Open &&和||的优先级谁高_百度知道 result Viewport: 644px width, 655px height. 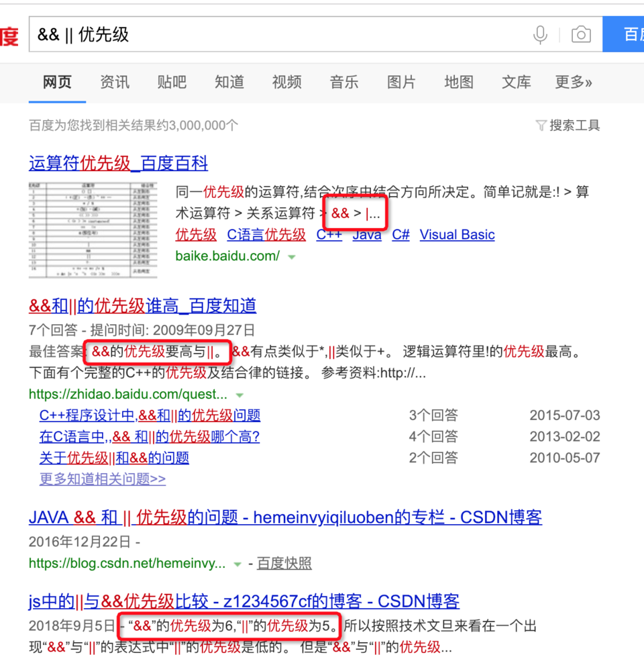[x=142, y=306]
